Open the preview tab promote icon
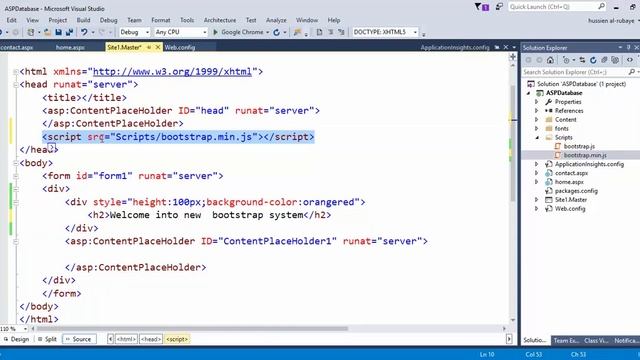 coord(497,47)
